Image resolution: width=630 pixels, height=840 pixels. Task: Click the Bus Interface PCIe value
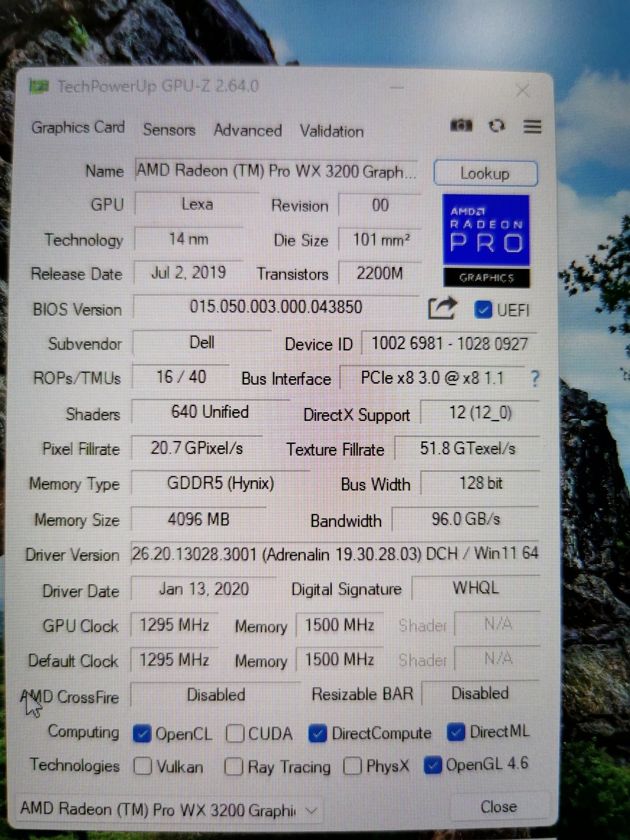(x=432, y=378)
